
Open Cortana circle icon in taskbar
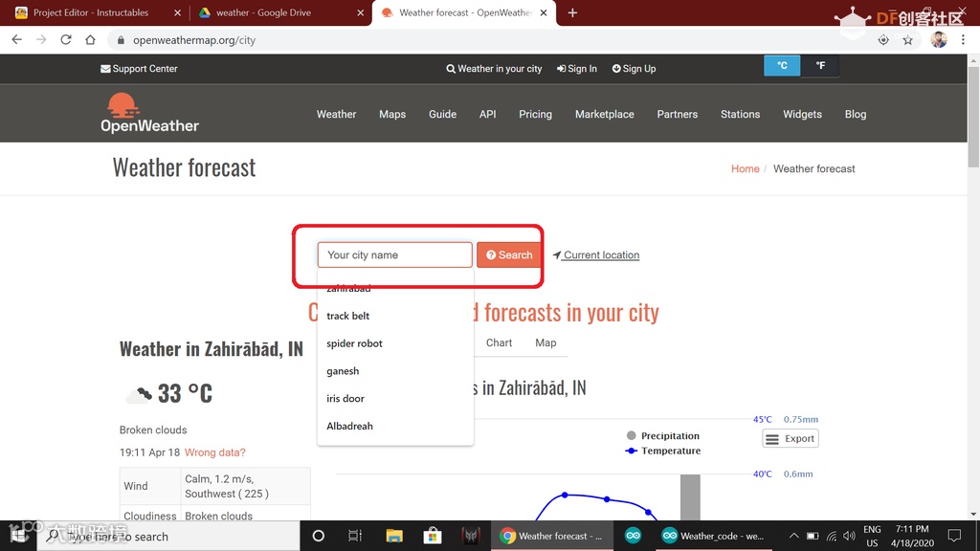(x=318, y=536)
